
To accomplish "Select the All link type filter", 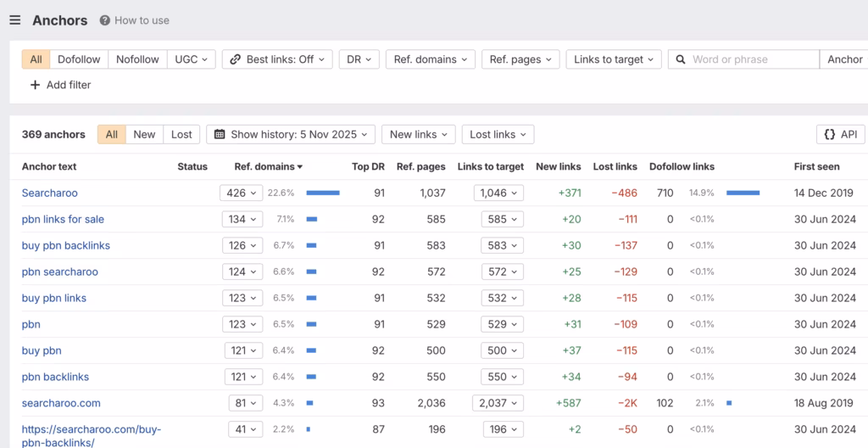I will pyautogui.click(x=36, y=59).
